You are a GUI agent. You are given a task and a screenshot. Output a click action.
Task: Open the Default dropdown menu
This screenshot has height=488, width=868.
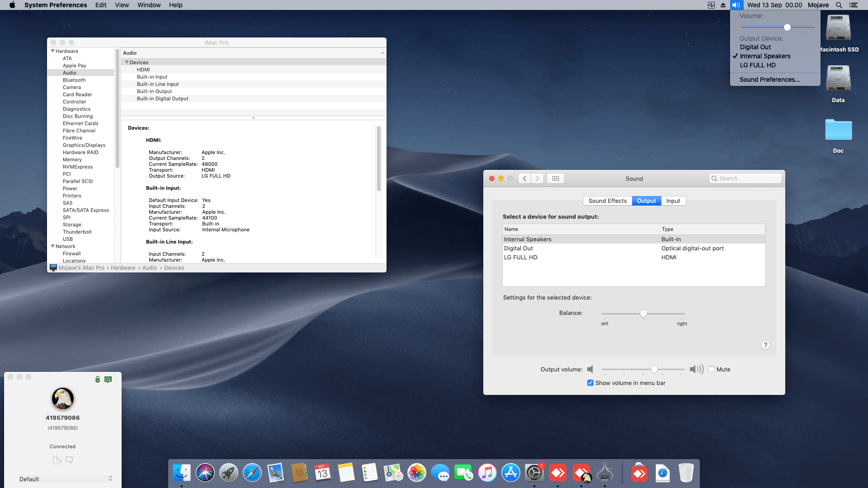(x=65, y=479)
